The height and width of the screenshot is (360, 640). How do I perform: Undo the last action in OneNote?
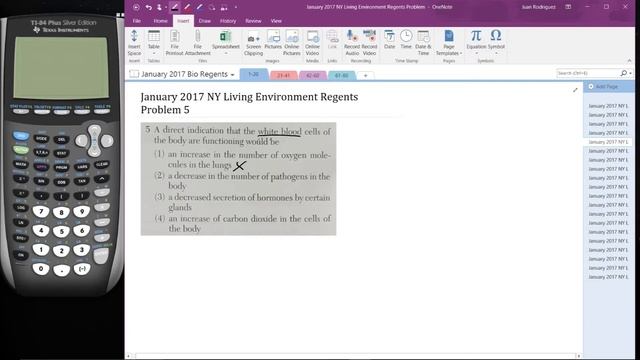[x=149, y=7]
